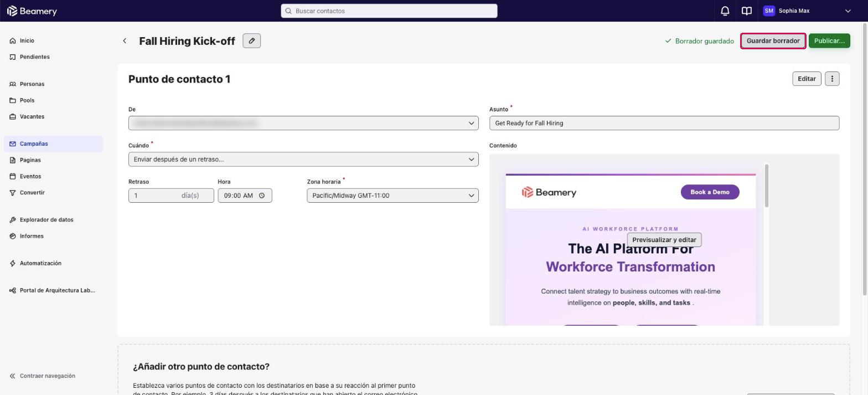The width and height of the screenshot is (868, 395).
Task: Open the Cuándo send timing dropdown
Action: (x=303, y=160)
